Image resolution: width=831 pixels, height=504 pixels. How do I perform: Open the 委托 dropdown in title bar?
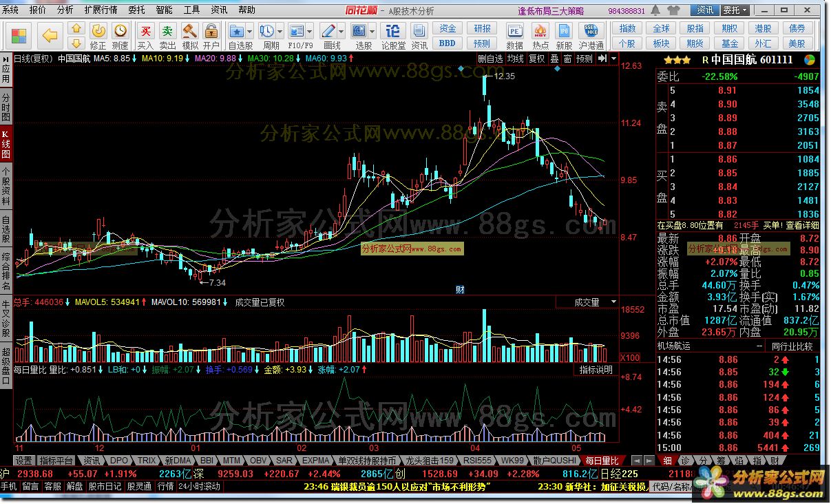click(735, 10)
